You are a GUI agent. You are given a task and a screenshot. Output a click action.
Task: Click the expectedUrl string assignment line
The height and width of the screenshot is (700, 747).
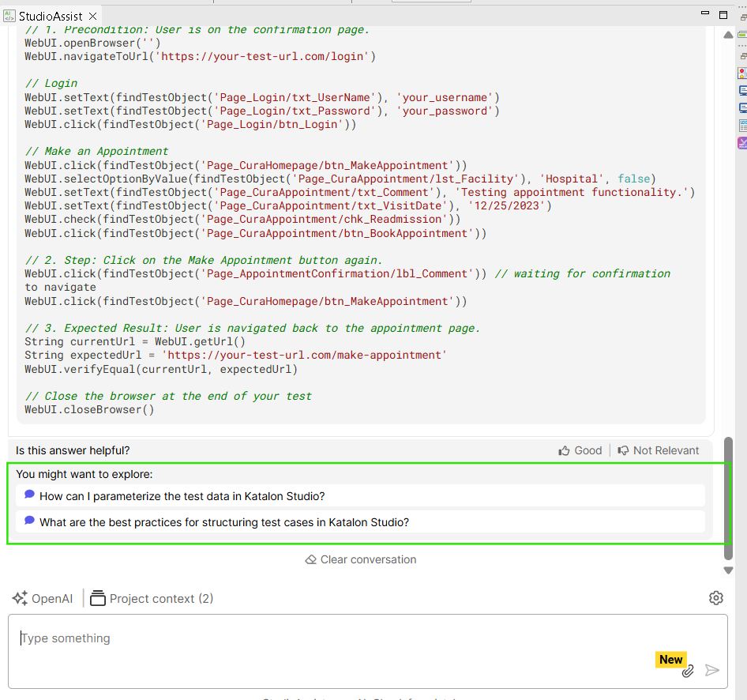(236, 356)
